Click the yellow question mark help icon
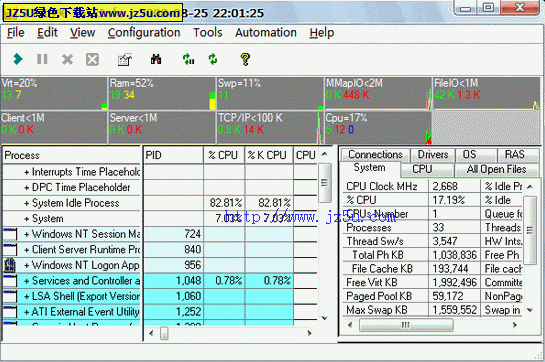The height and width of the screenshot is (362, 545). pyautogui.click(x=245, y=59)
